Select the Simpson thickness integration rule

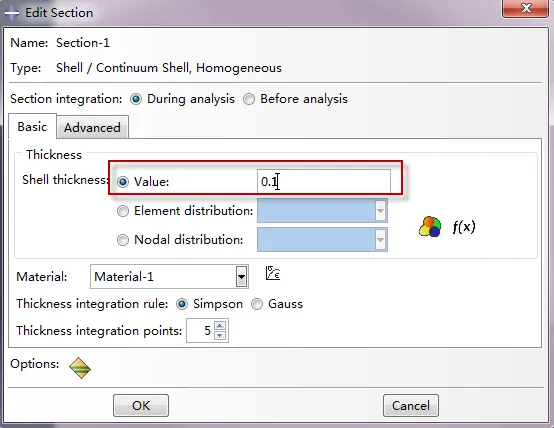point(182,304)
